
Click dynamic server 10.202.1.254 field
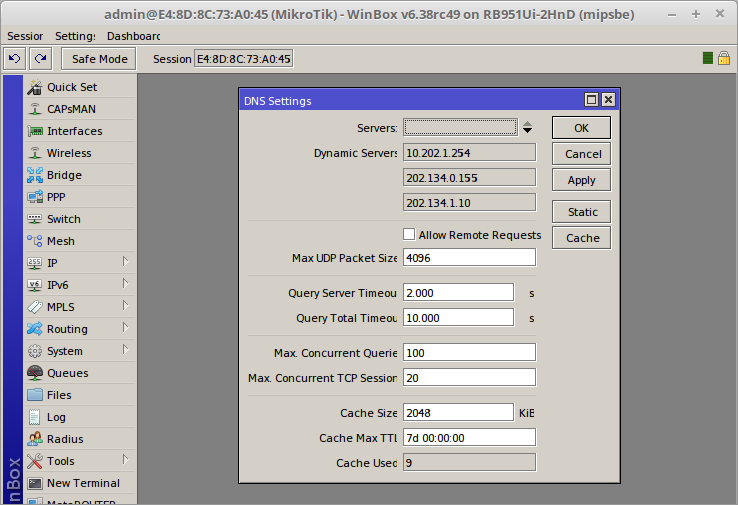pos(469,152)
